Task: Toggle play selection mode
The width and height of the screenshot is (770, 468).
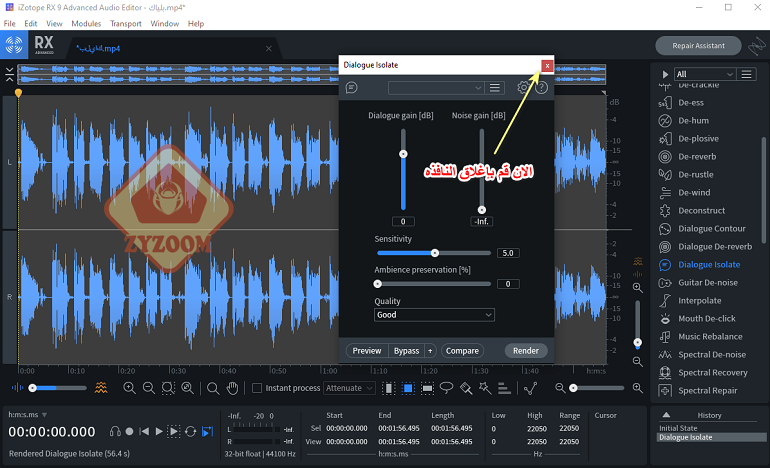Action: pos(174,431)
